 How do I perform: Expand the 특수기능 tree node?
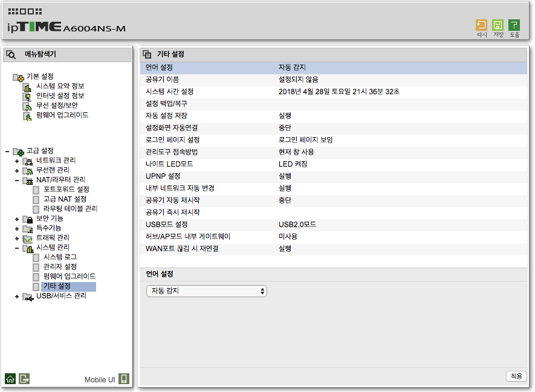17,229
